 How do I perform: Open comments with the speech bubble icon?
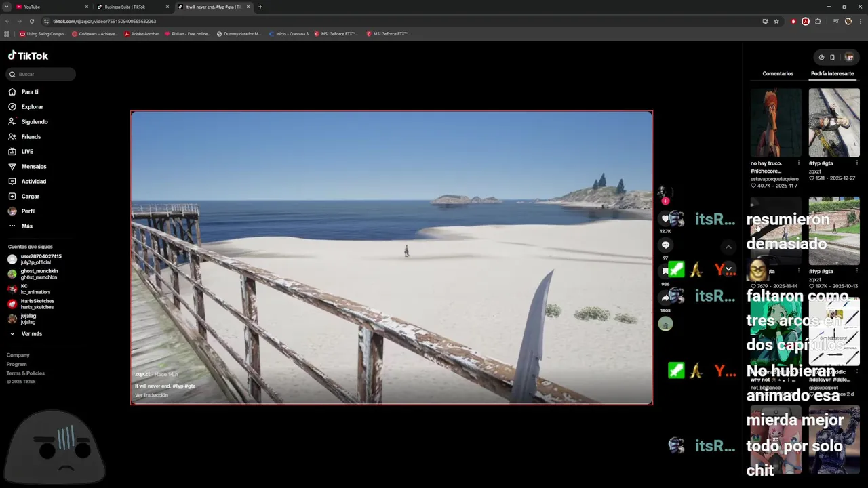[665, 245]
